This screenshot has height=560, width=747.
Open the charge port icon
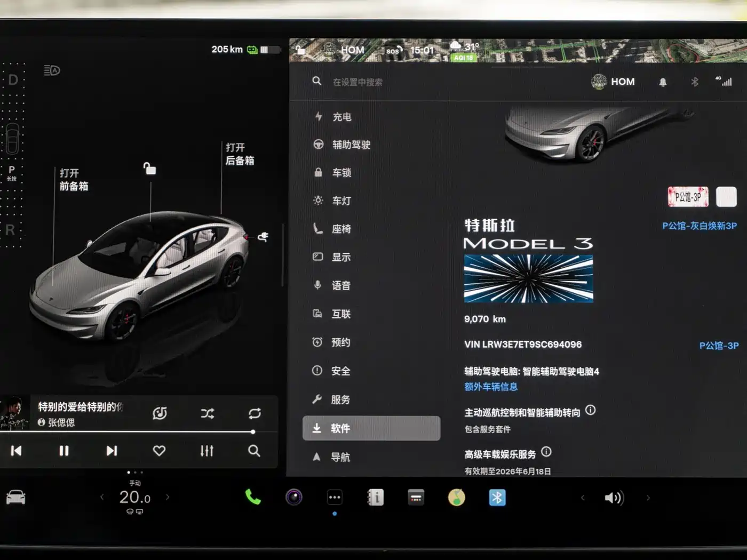click(x=263, y=236)
